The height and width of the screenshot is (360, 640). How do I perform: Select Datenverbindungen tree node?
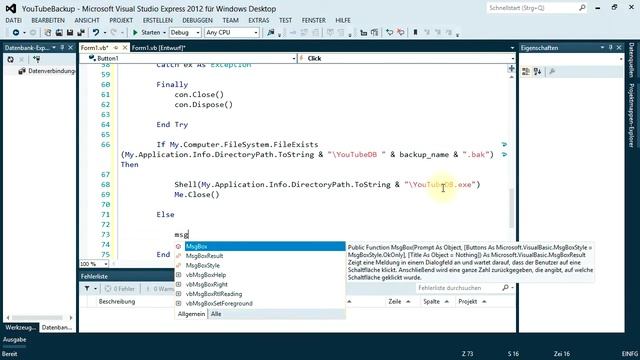(47, 71)
